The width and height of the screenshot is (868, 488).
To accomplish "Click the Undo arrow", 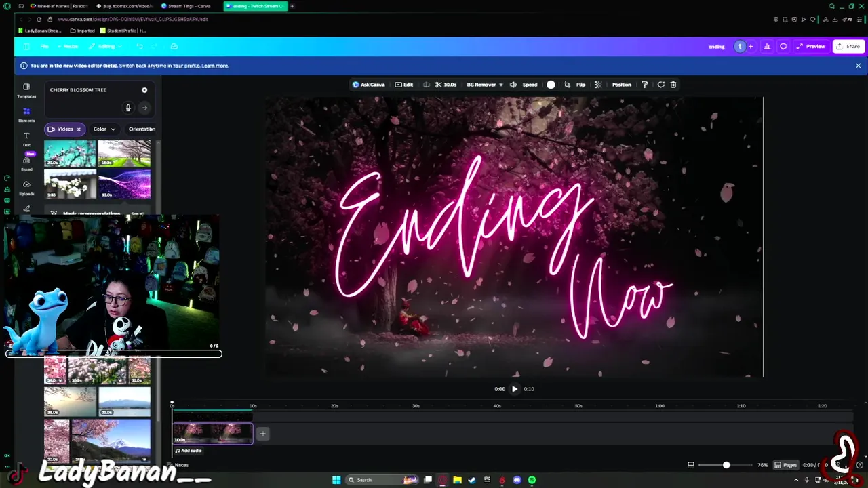I will [139, 47].
